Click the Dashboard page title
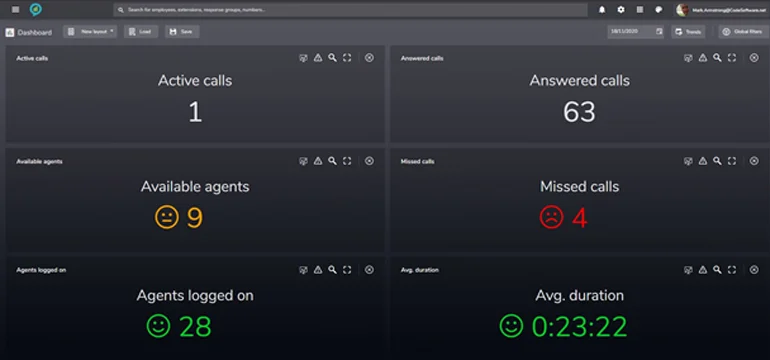Viewport: 770px width, 360px height. [x=34, y=32]
